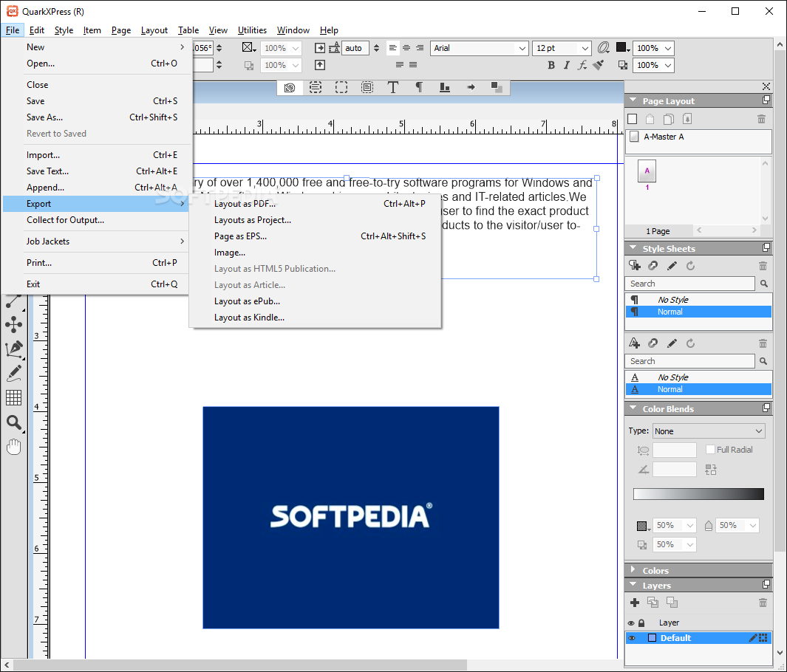Select page 1 thumbnail in Page Layout
This screenshot has width=787, height=672.
[x=647, y=171]
